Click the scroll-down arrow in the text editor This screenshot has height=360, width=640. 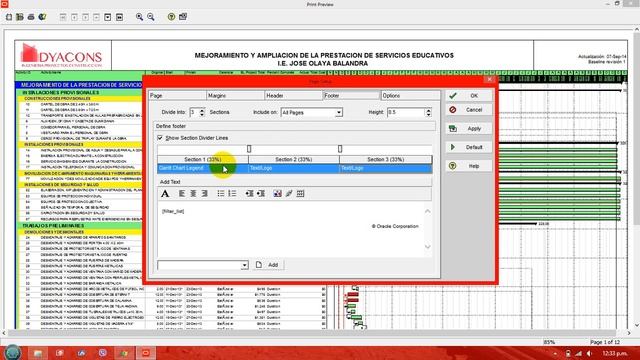pos(428,247)
